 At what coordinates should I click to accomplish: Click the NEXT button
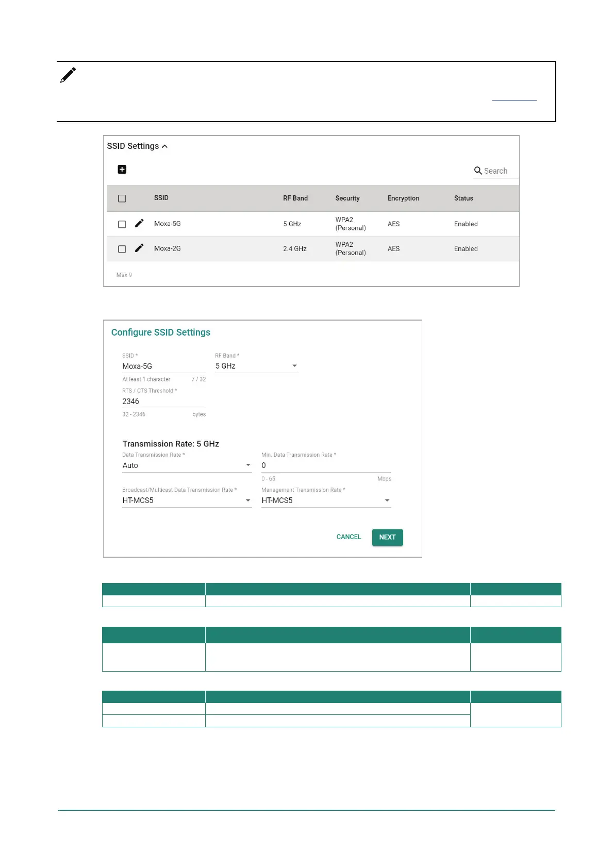388,537
